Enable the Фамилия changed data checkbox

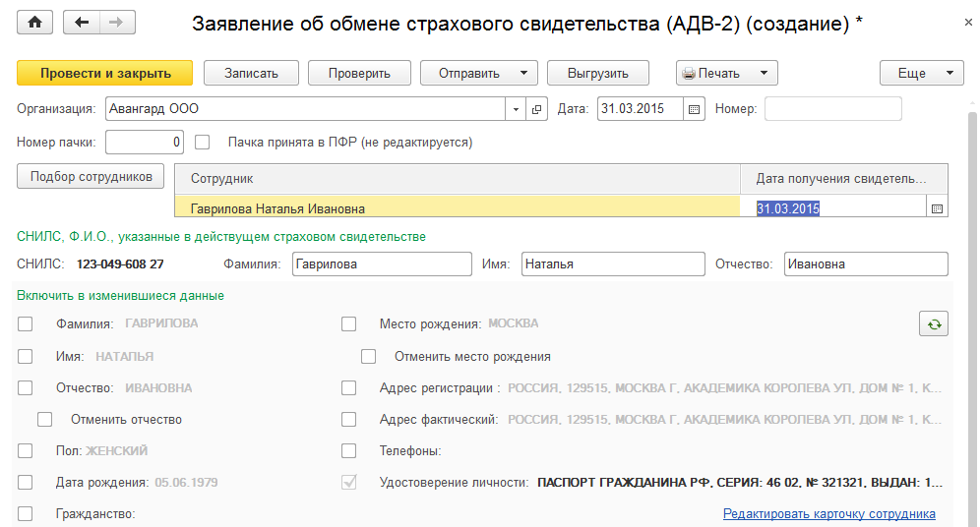[x=26, y=323]
